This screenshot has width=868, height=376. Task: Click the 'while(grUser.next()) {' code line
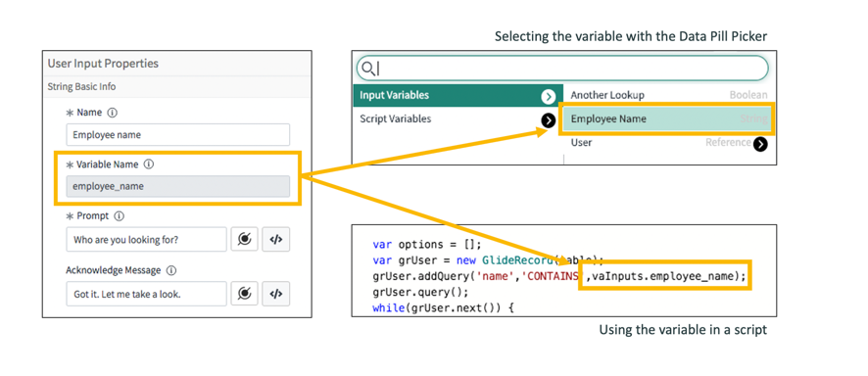click(x=444, y=307)
